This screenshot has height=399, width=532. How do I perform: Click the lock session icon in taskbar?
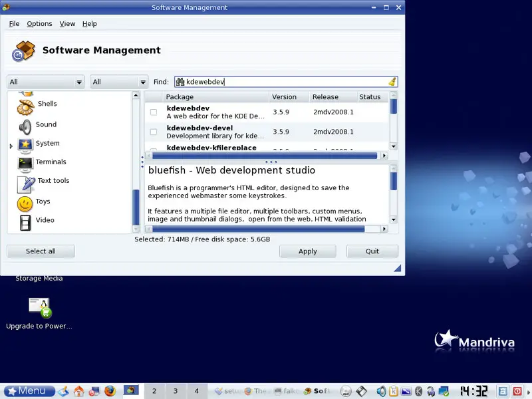point(503,391)
